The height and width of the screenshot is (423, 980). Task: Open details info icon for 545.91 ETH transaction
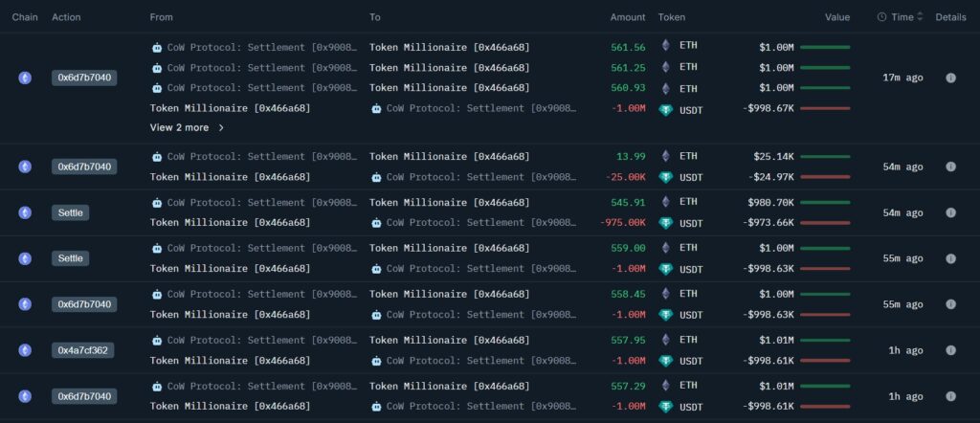click(950, 212)
